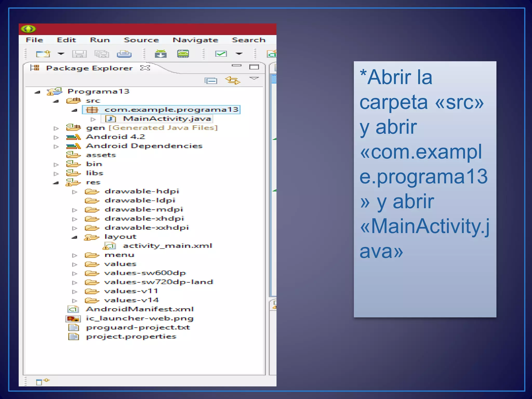Select the Programa13 project
The image size is (532, 399).
pos(98,91)
